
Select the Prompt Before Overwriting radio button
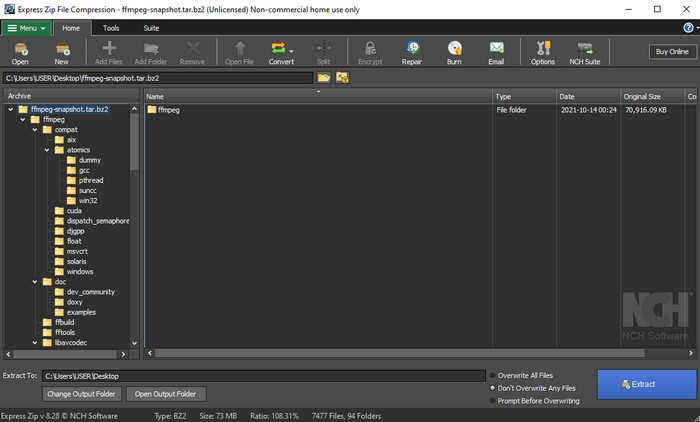[493, 401]
